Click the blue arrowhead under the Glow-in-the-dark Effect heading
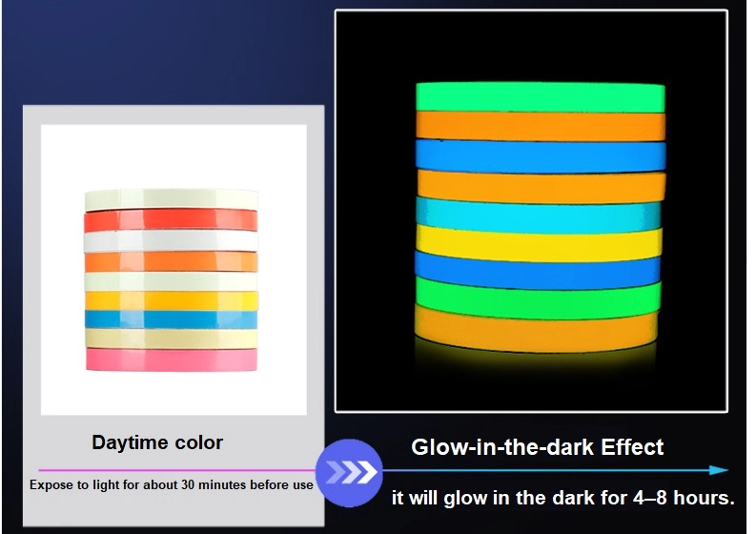Screen dimensions: 756x534 (x=720, y=470)
